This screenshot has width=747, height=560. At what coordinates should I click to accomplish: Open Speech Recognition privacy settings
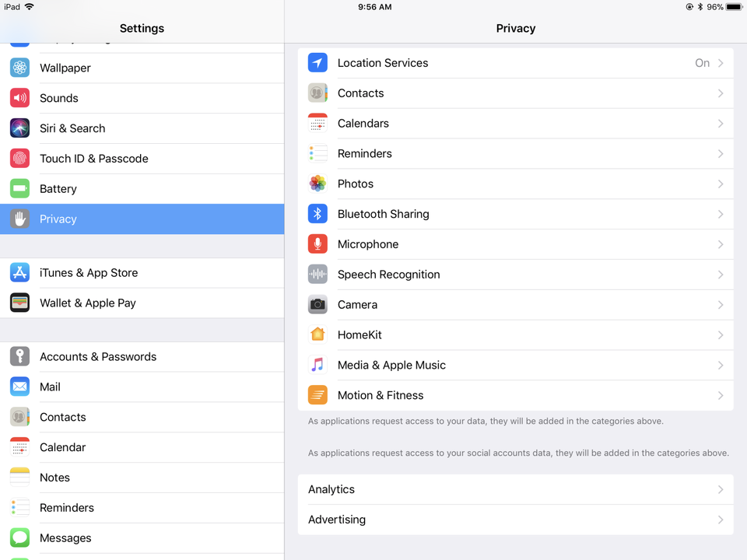point(515,275)
